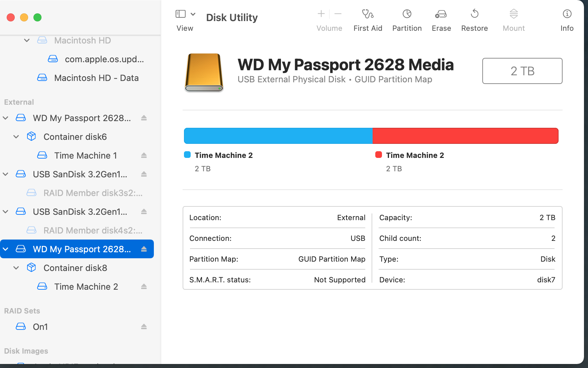Eject the On1 RAID set
The height and width of the screenshot is (368, 588).
(x=144, y=327)
